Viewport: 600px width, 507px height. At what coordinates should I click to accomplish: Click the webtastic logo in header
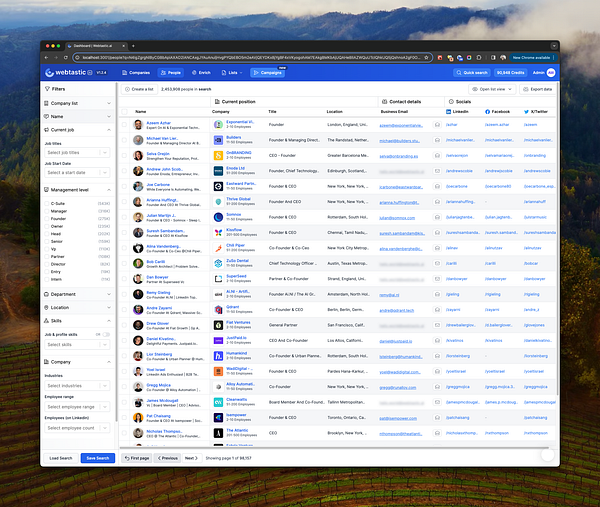coord(64,72)
